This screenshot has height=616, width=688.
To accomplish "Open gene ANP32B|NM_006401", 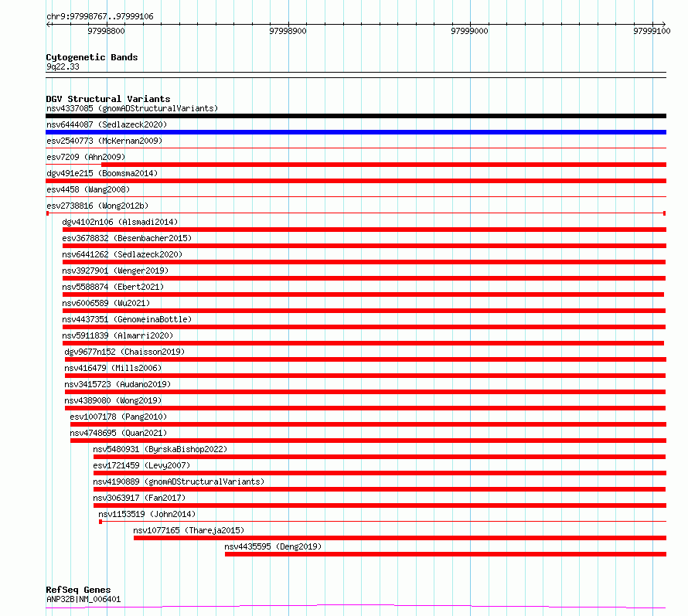I will pyautogui.click(x=83, y=599).
